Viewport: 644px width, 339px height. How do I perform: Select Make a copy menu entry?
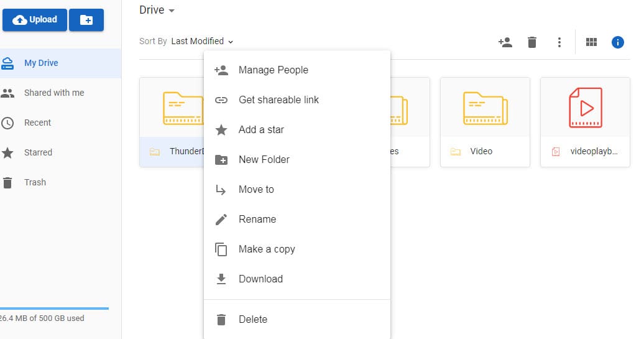coord(267,249)
